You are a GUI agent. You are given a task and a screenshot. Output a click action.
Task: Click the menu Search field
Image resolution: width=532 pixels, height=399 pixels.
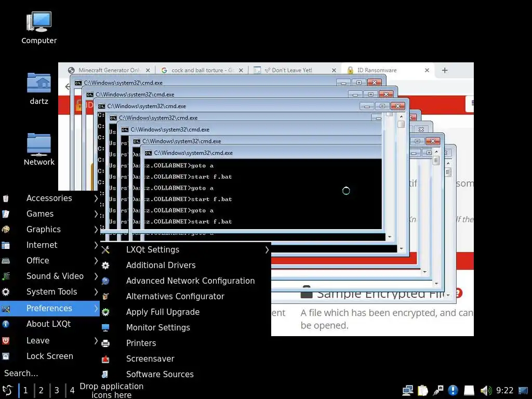click(x=50, y=373)
